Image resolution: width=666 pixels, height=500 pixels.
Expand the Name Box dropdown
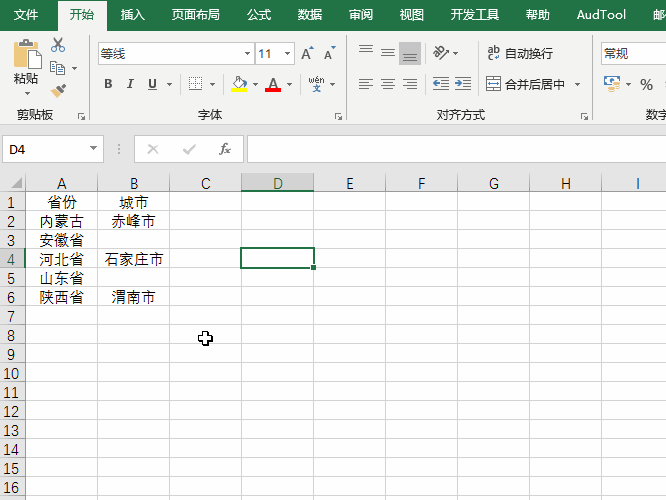93,148
